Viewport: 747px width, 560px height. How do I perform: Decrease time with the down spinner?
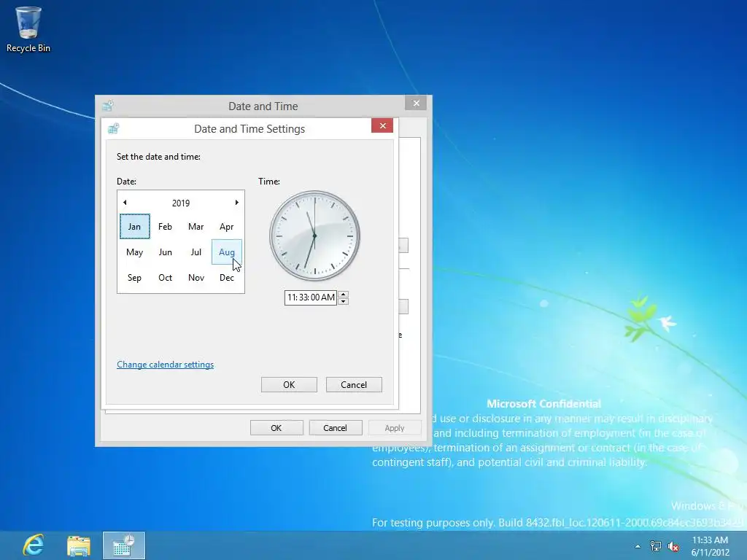pyautogui.click(x=343, y=301)
